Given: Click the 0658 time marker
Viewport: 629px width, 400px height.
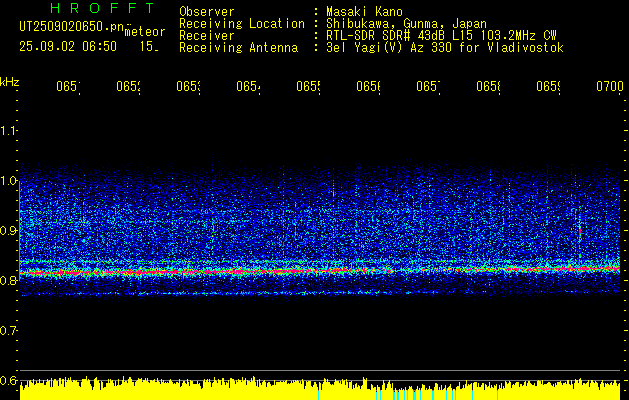Looking at the screenshot, I should [x=488, y=86].
